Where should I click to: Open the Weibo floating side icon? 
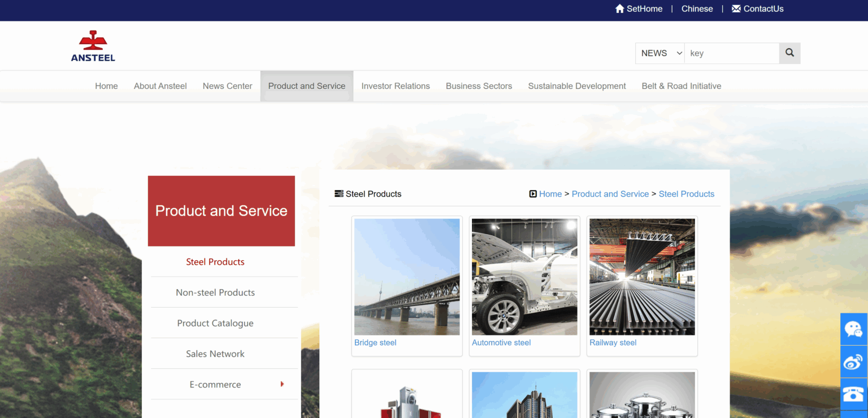(853, 362)
